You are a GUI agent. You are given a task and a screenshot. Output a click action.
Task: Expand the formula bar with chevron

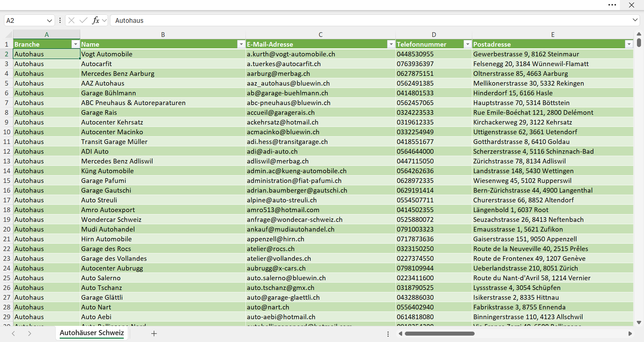[635, 20]
